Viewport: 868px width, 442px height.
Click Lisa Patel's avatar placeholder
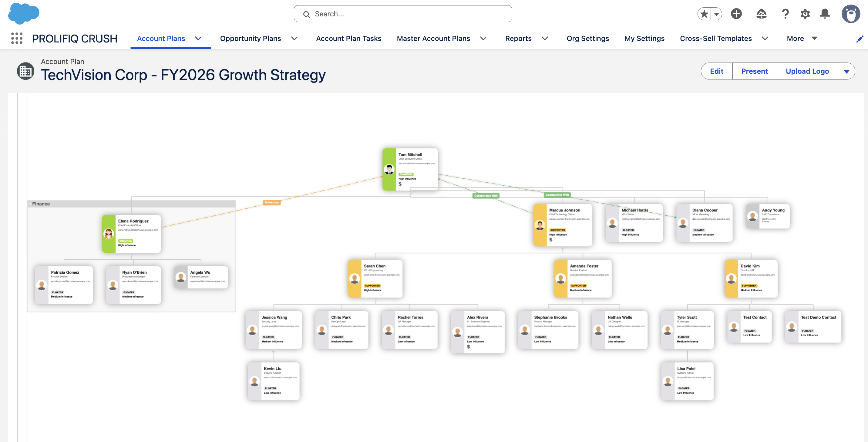coord(668,381)
